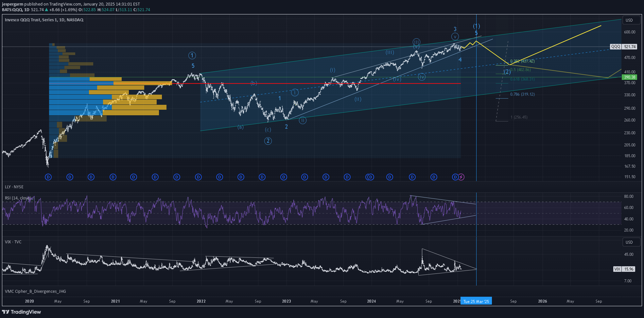644x318 pixels.
Task: Expand the LLY · NYSE pane
Action: coord(14,187)
